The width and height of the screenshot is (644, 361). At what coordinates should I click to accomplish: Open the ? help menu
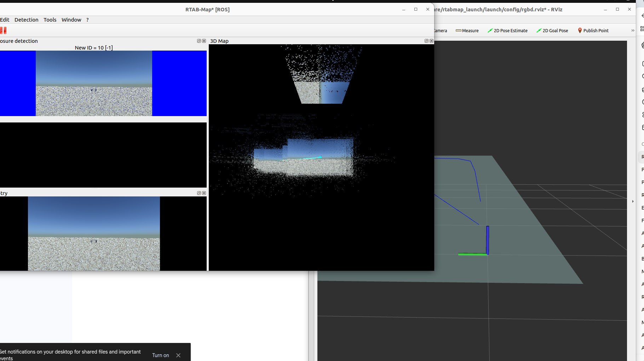point(87,20)
